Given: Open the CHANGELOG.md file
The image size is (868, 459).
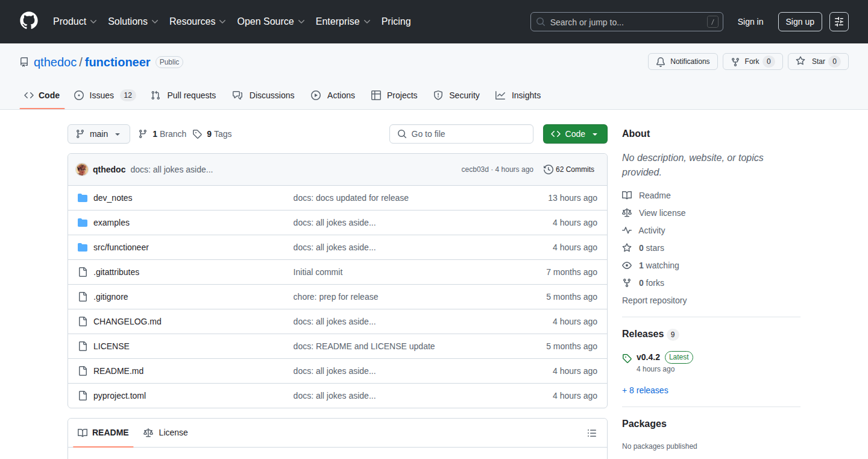Looking at the screenshot, I should (x=127, y=321).
